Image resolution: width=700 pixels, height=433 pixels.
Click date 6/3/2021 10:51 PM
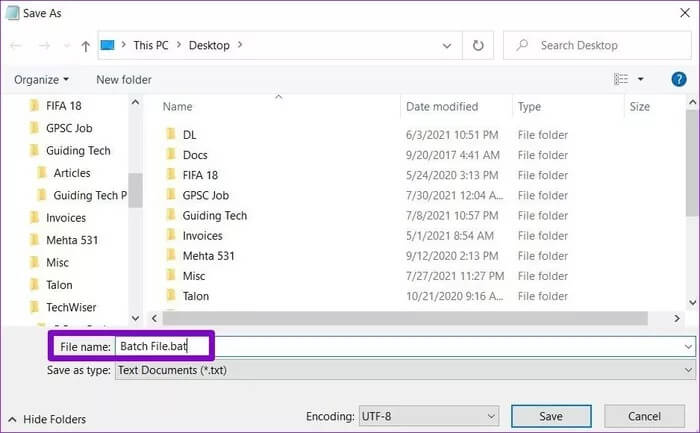(x=452, y=135)
